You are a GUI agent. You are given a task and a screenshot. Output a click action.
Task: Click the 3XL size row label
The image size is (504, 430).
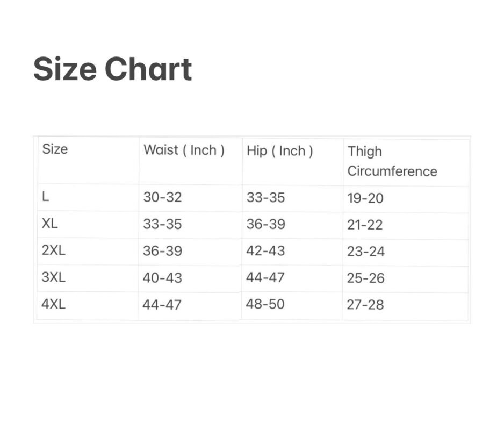tap(53, 277)
